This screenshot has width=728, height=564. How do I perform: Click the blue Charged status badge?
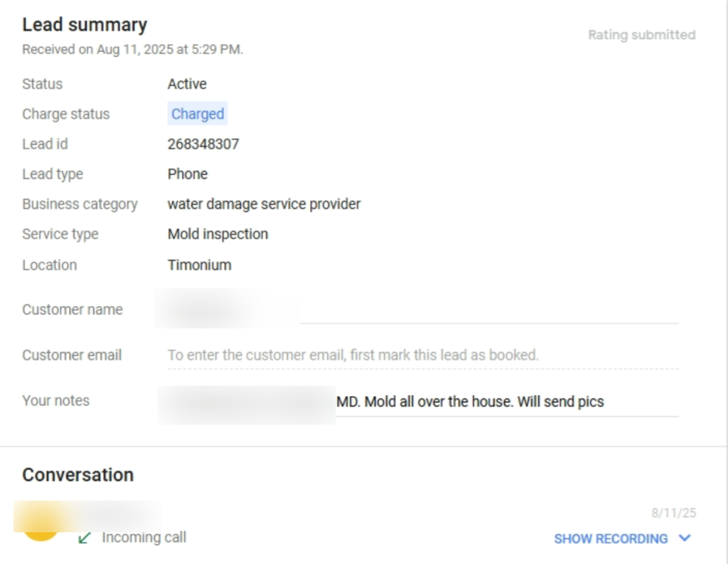(198, 114)
